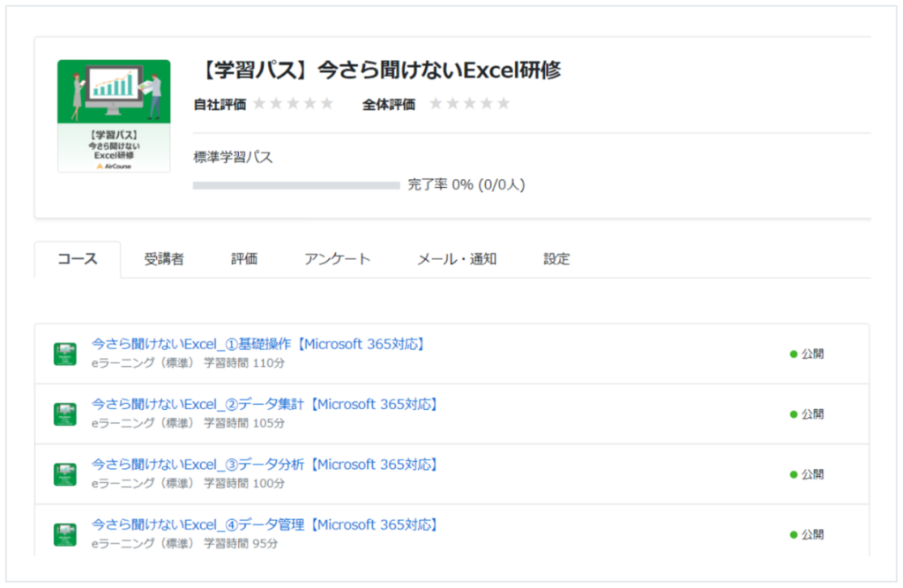Click 公開 status of ①基礎操作 course
903x588 pixels.
point(807,354)
